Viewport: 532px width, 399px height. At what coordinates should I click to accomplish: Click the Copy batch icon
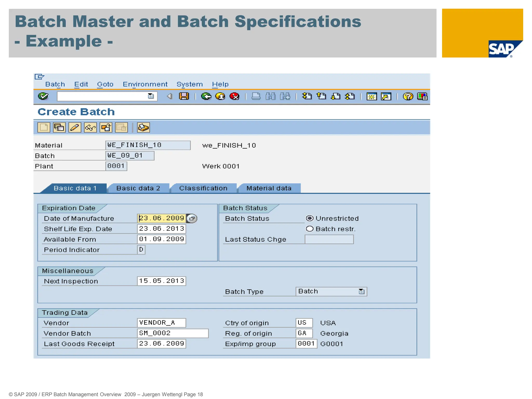59,128
